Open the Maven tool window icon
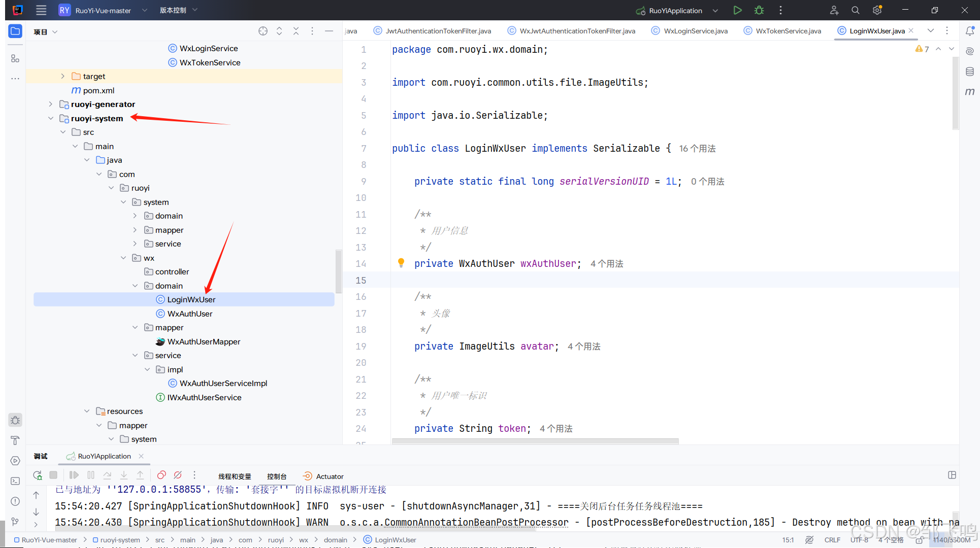Image resolution: width=980 pixels, height=548 pixels. (x=970, y=92)
